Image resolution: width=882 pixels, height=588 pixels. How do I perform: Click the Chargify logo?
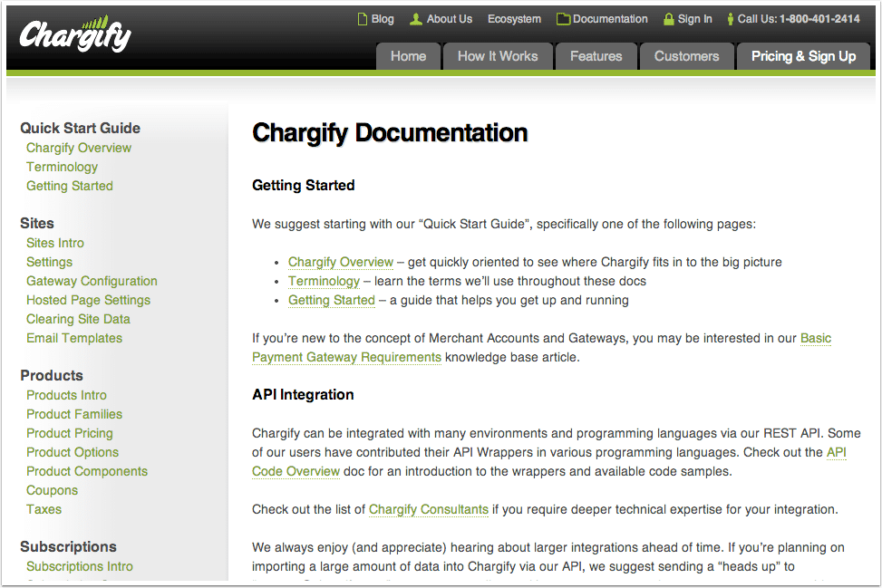click(74, 36)
